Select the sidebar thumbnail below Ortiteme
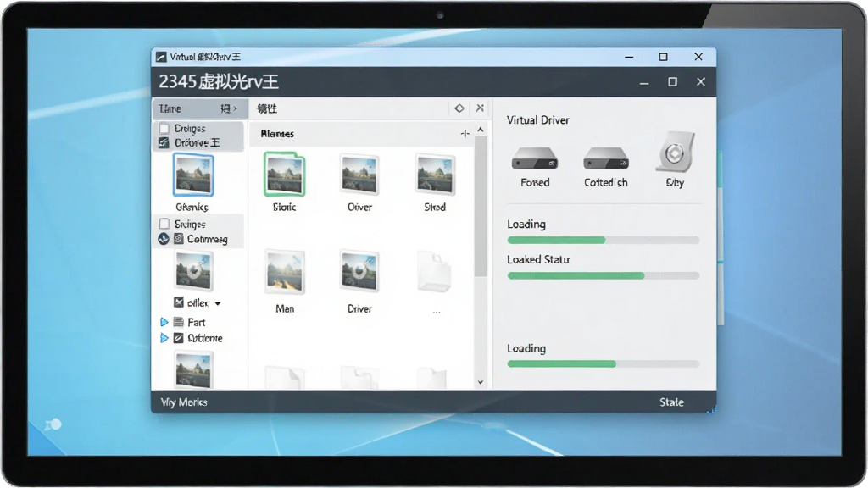This screenshot has width=868, height=488. [193, 369]
